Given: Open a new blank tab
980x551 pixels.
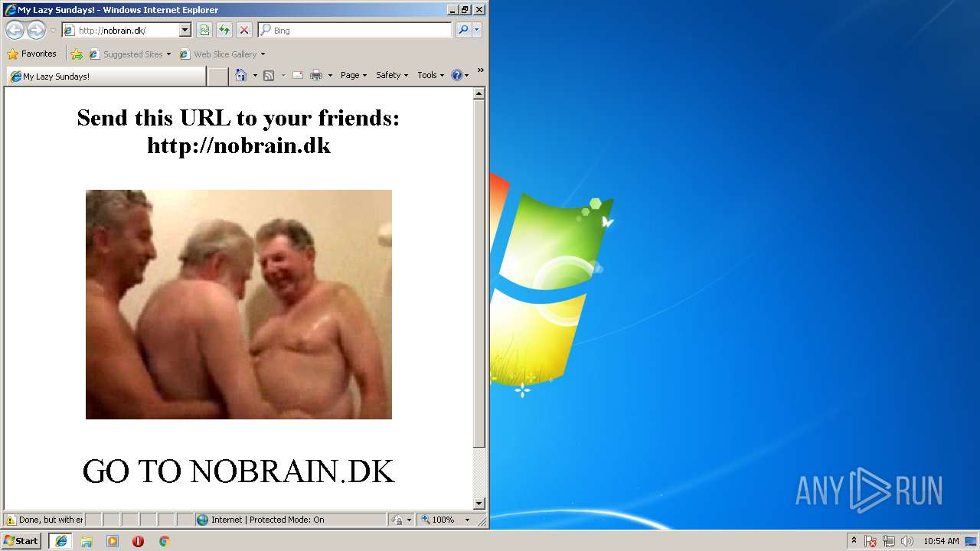Looking at the screenshot, I should point(218,77).
